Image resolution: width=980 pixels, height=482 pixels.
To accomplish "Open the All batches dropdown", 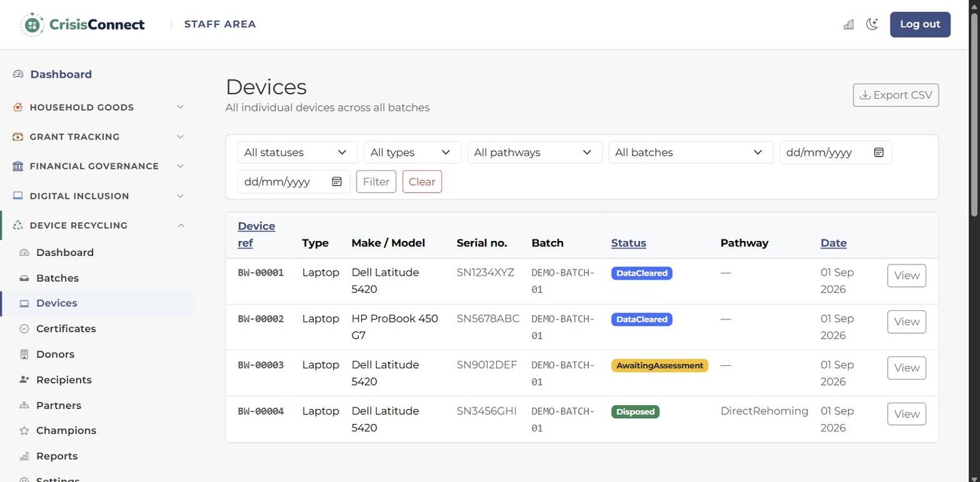I will [x=691, y=152].
